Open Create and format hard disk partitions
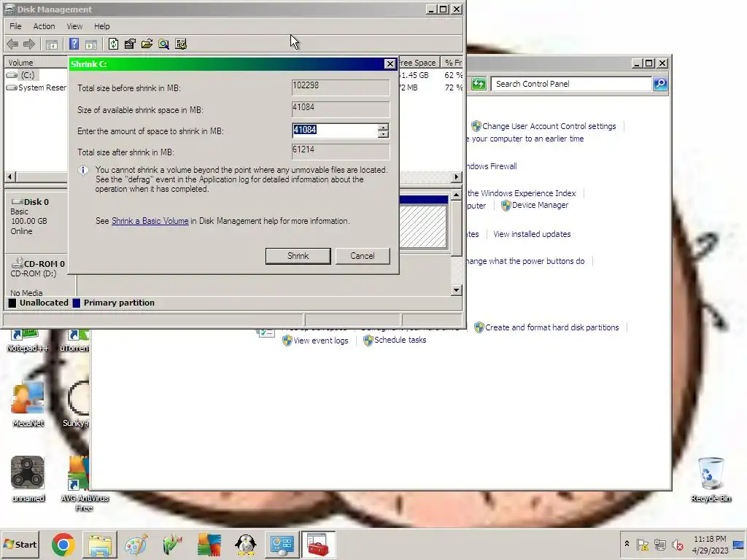Viewport: 747px width, 560px height. click(x=551, y=327)
